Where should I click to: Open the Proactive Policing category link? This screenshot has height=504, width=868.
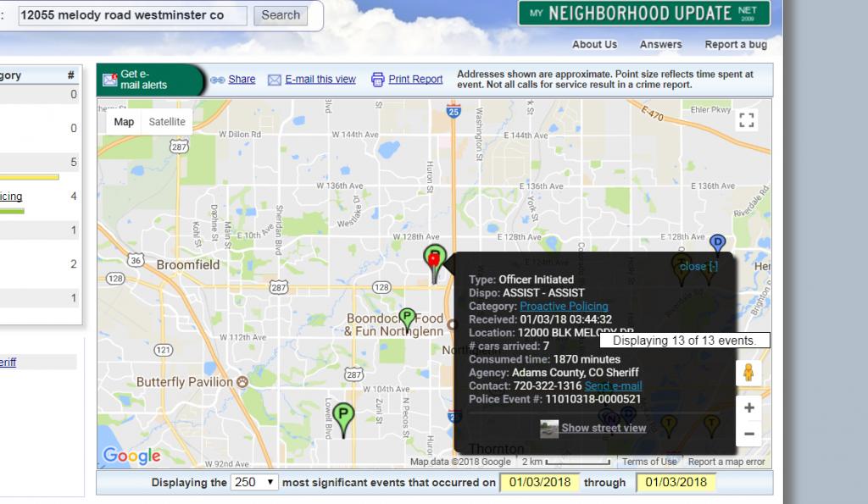coord(564,306)
